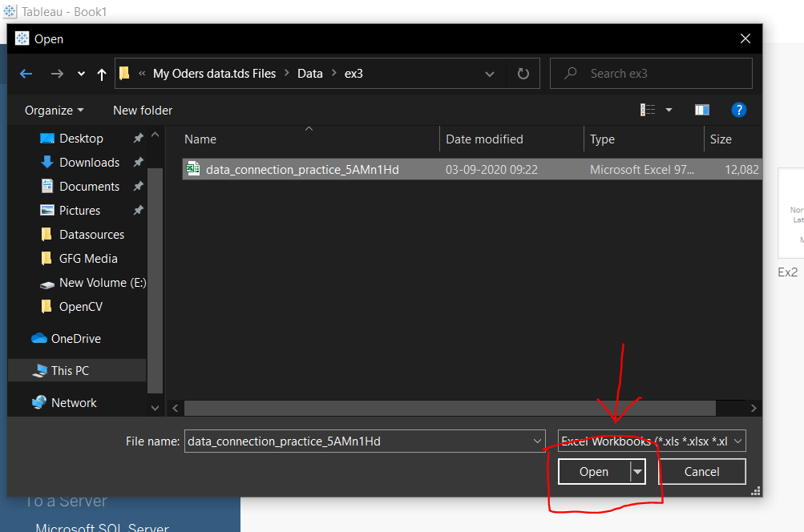Screen dimensions: 804x532
Task: Click the Open button
Action: coord(594,472)
